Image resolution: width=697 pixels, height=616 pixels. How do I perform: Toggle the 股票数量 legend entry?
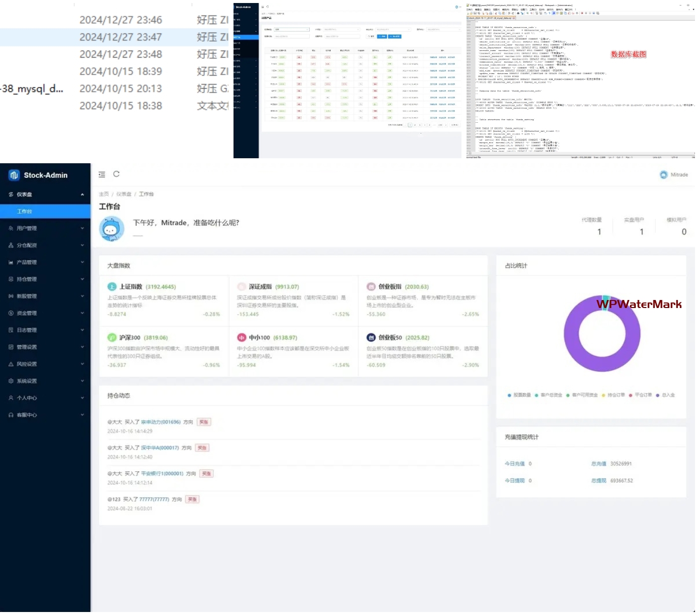pos(519,395)
